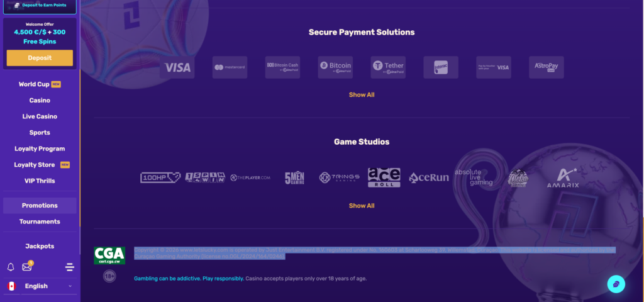Click the VISA payment logo
Viewport: 644px width, 302px height.
177,67
